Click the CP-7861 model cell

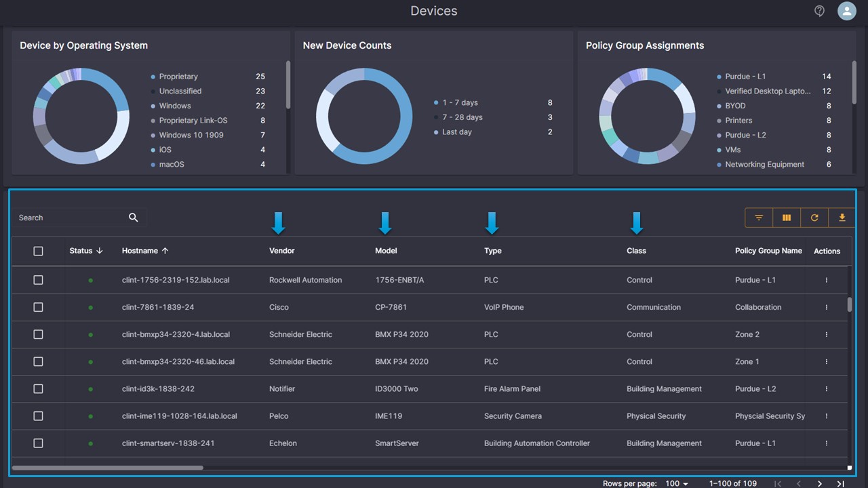coord(391,307)
